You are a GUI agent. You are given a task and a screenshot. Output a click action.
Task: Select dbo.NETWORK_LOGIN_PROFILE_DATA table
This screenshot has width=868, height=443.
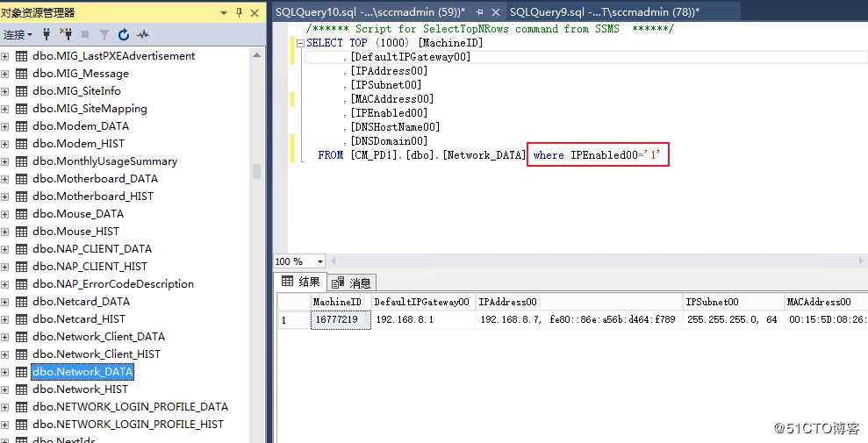[130, 406]
